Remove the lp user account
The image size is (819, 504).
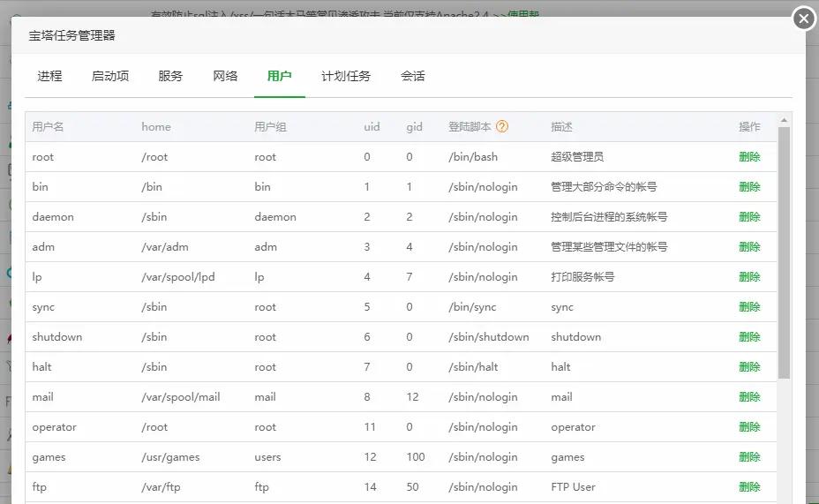tap(749, 277)
